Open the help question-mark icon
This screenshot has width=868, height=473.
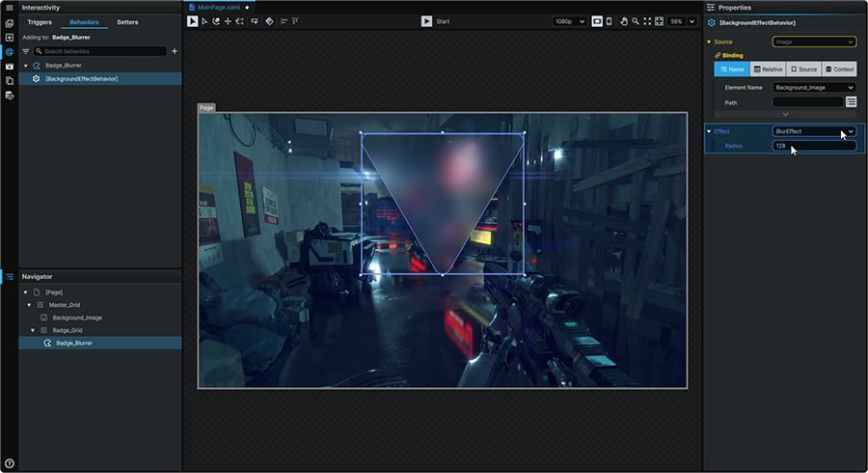coord(10,463)
